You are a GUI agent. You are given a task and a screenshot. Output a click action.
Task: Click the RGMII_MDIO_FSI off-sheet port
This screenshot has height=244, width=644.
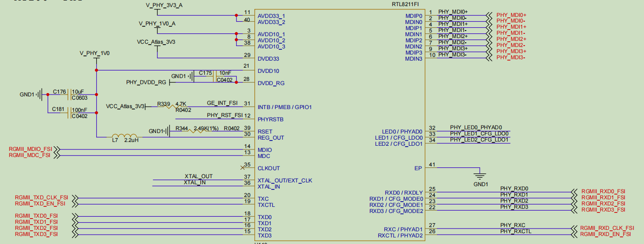34,149
